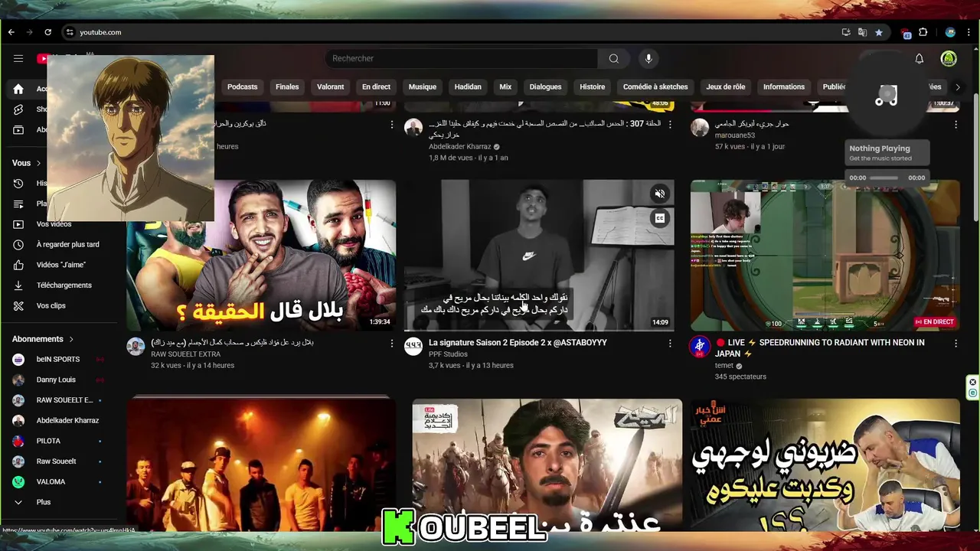Open the History clock icon in the sidebar
Viewport: 980px width, 551px height.
click(x=18, y=184)
